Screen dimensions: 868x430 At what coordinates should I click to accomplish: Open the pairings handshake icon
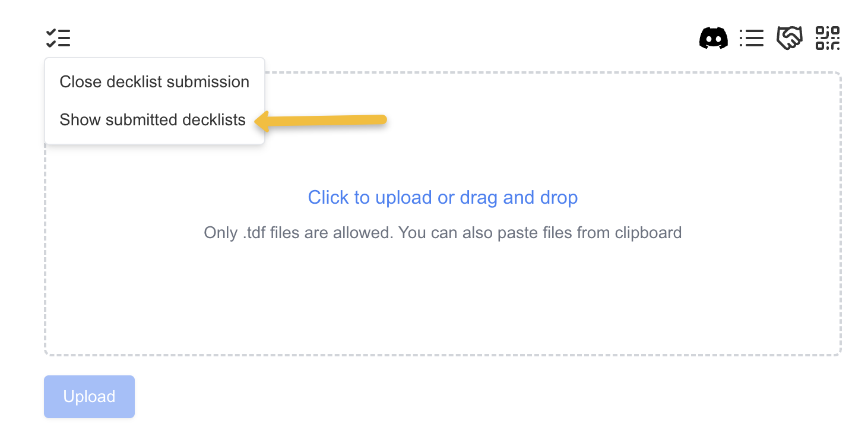pyautogui.click(x=789, y=39)
